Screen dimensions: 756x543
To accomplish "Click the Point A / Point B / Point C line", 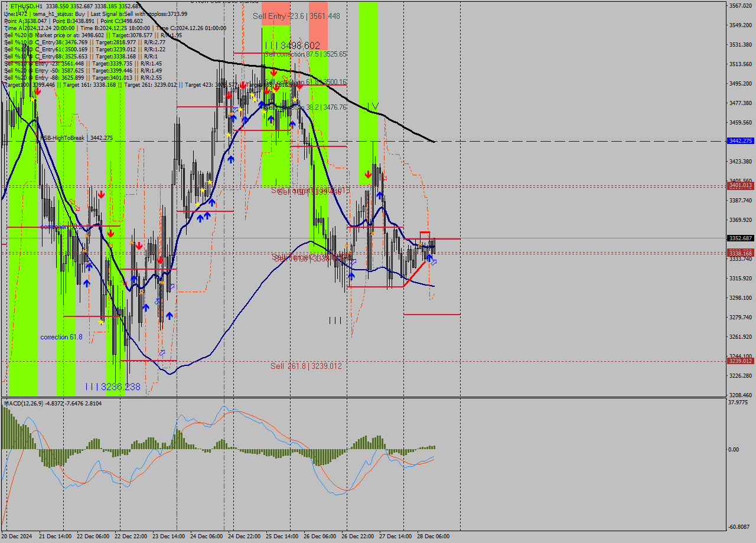I will pyautogui.click(x=74, y=21).
